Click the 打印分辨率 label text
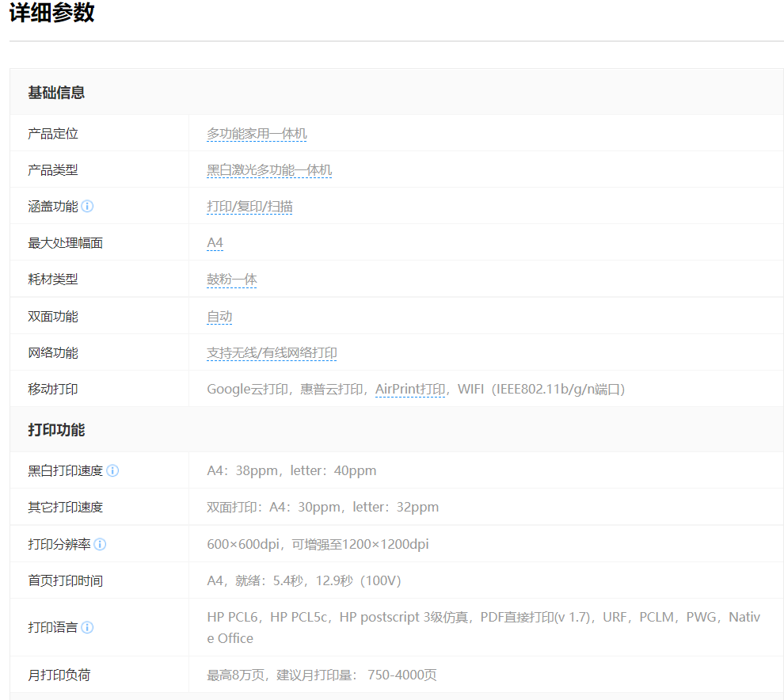Screen dimensions: 784x700 (x=59, y=544)
